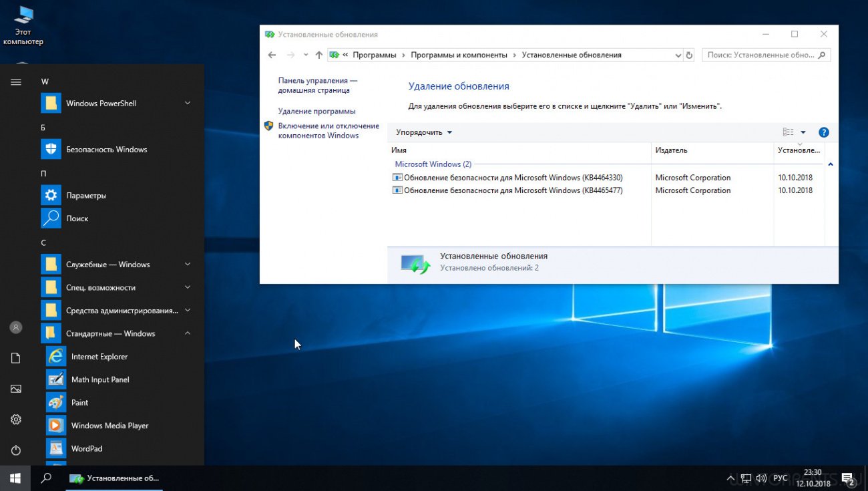
Task: Open Панель управления домашняя страница link
Action: [318, 85]
